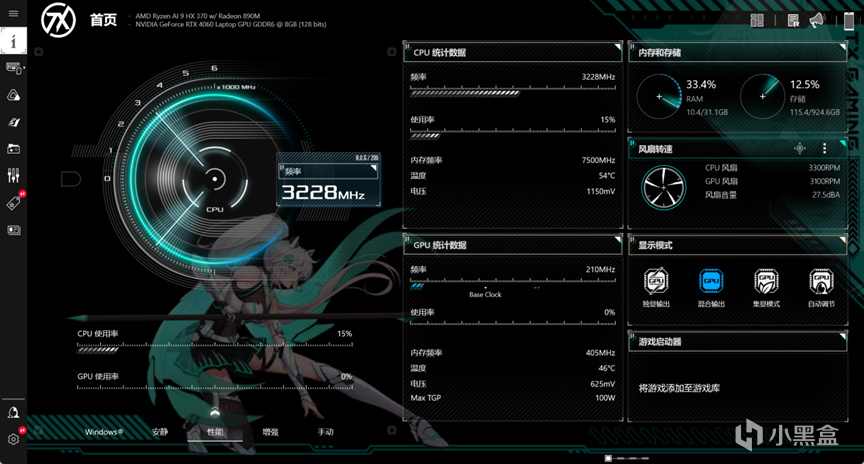864x464 pixels.
Task: Open the keyboard and mouse settings icon
Action: (14, 68)
